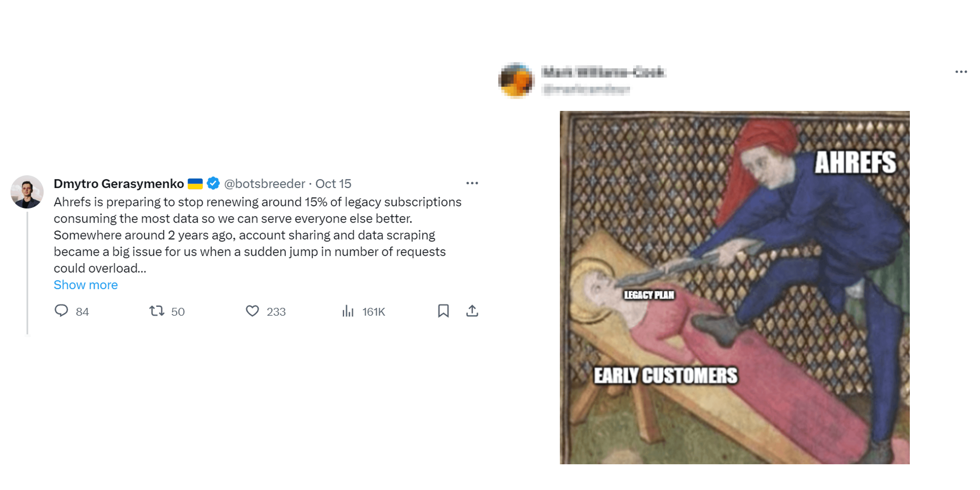Open more options on Dmytro's tweet

(472, 183)
